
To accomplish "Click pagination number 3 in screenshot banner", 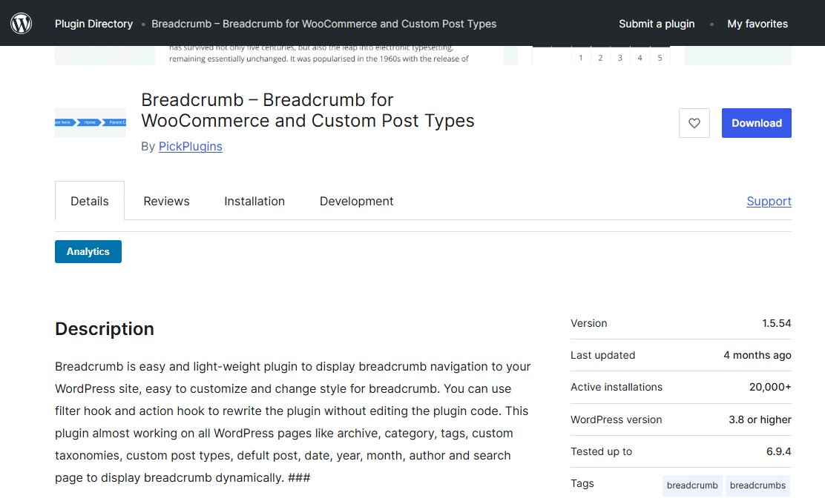I will coord(619,58).
